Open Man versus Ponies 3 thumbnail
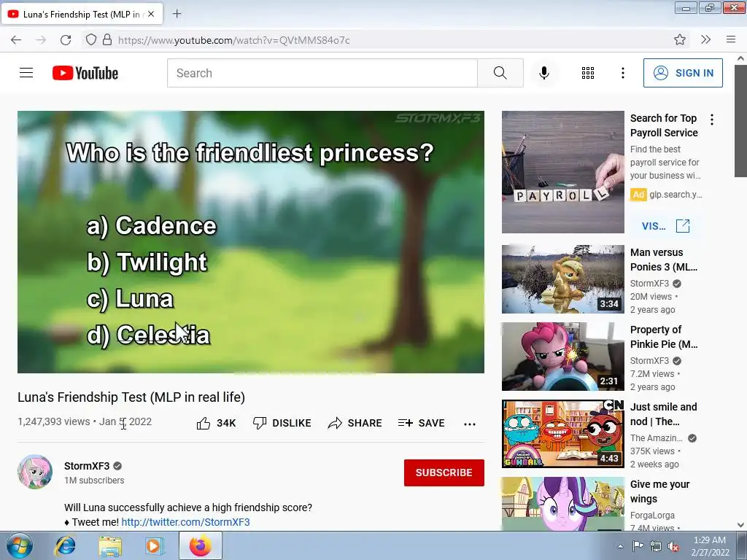747x560 pixels. (x=562, y=279)
